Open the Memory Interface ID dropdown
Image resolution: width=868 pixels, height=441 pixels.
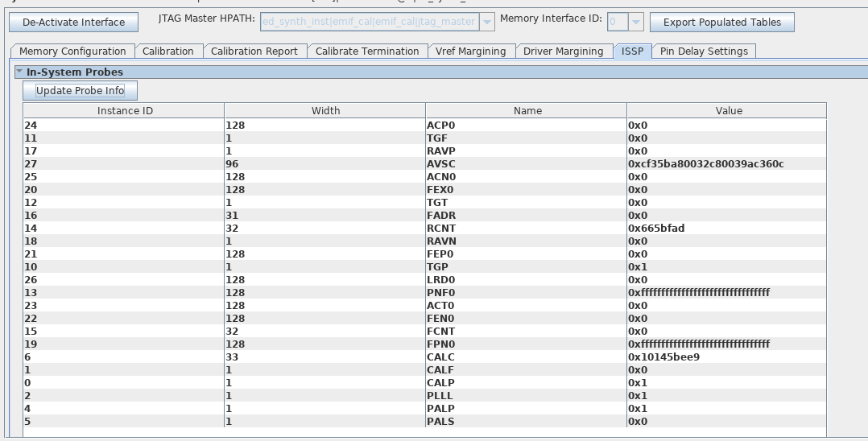[x=635, y=22]
